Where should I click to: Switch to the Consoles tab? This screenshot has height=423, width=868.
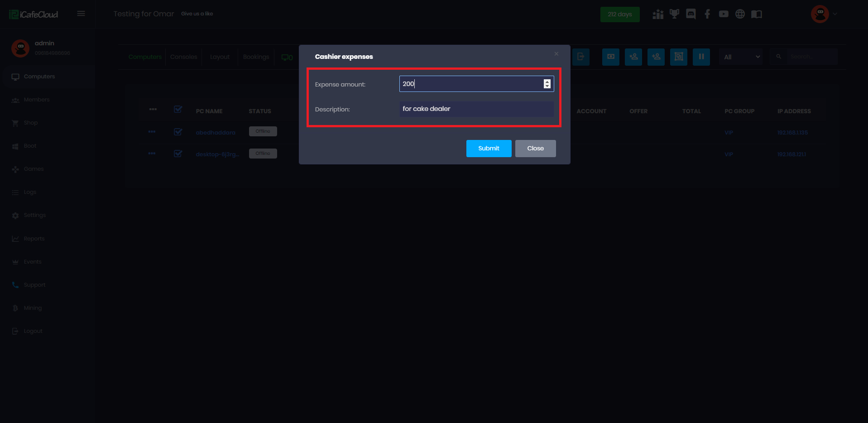183,57
